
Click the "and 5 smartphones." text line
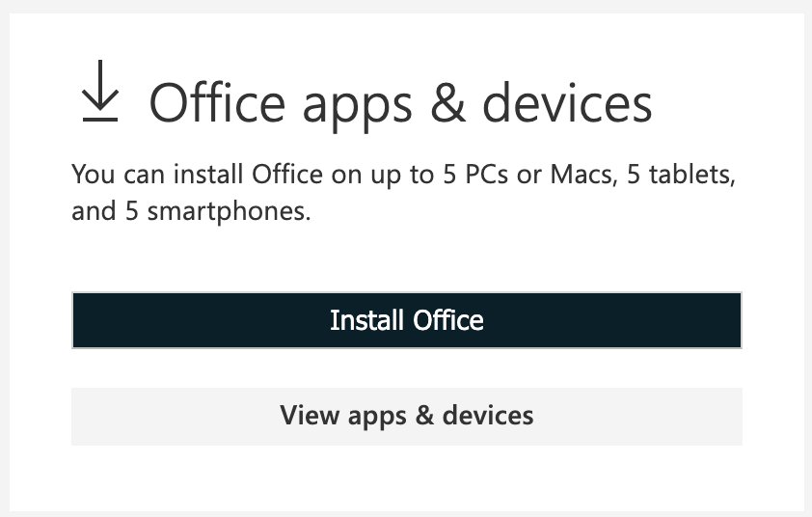[x=191, y=211]
